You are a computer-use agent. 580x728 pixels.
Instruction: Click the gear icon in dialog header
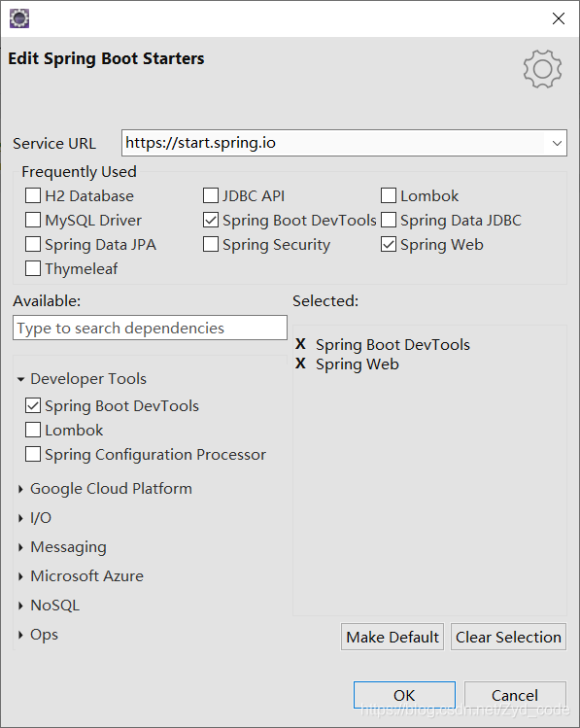(x=542, y=69)
